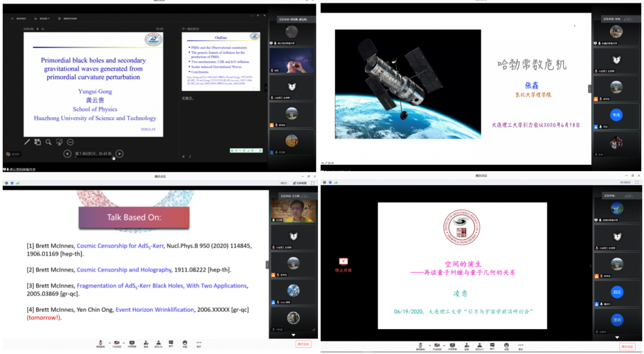This screenshot has width=644, height=354.
Task: Toggle camera video in bottom-left meeting toolbar
Action: [117, 343]
